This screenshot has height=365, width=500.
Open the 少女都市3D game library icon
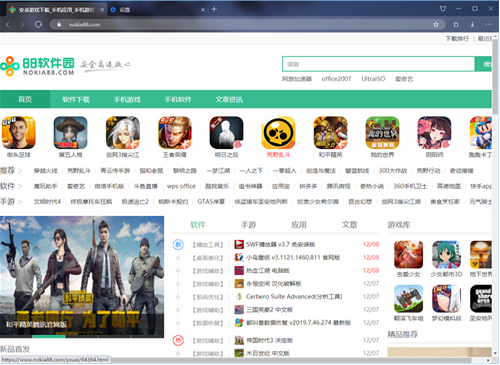pyautogui.click(x=446, y=254)
